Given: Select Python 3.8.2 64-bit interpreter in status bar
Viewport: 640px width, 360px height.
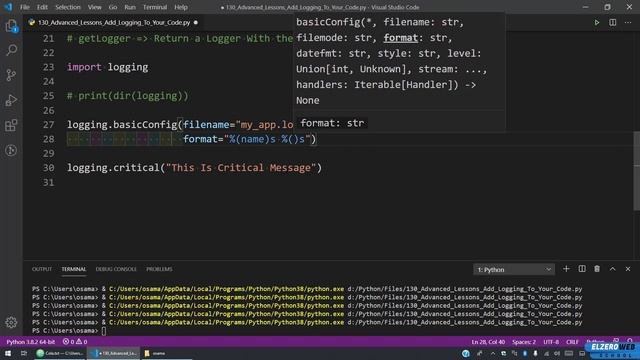Looking at the screenshot, I should coord(31,342).
